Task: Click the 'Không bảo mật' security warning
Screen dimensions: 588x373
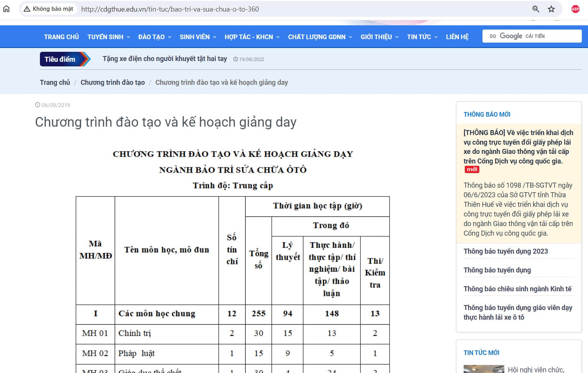Action: click(48, 9)
